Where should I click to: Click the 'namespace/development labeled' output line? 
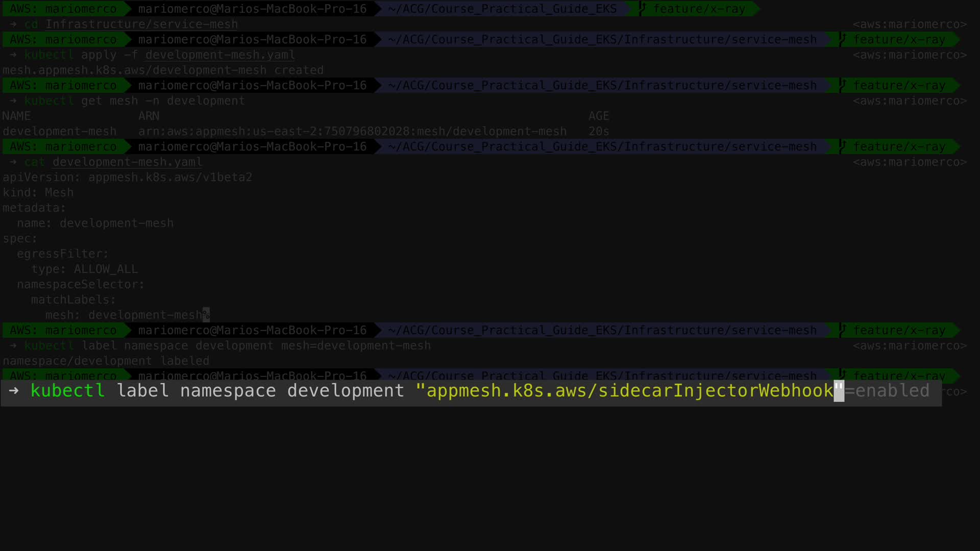pos(106,361)
